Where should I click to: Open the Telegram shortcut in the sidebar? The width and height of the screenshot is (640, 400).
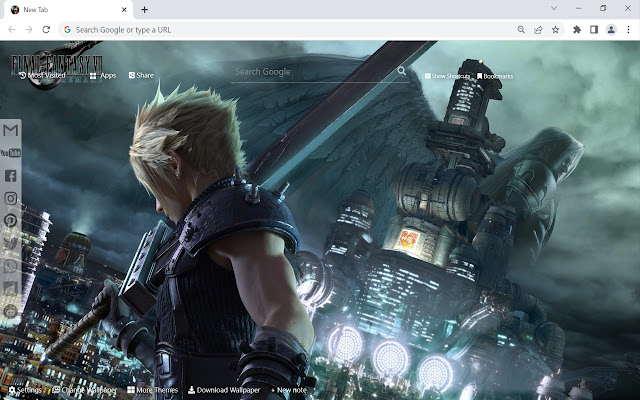point(11,288)
